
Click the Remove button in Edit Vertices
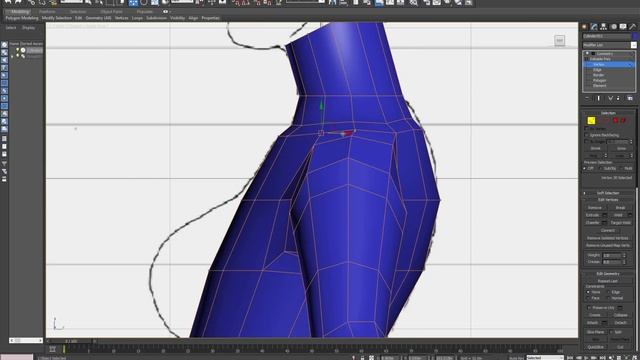(595, 208)
